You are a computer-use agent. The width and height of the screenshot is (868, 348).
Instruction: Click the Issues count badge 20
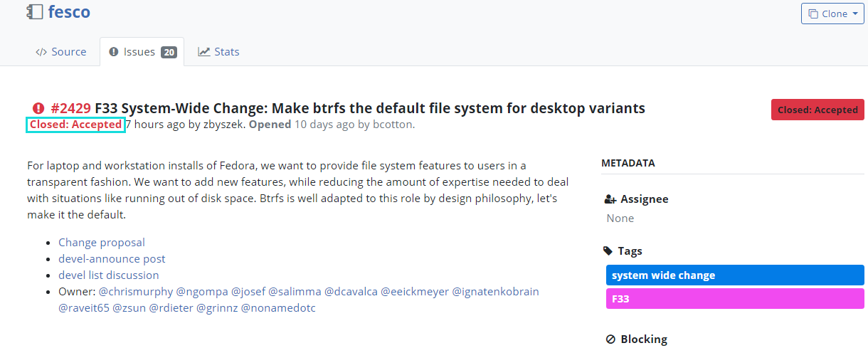tap(169, 52)
